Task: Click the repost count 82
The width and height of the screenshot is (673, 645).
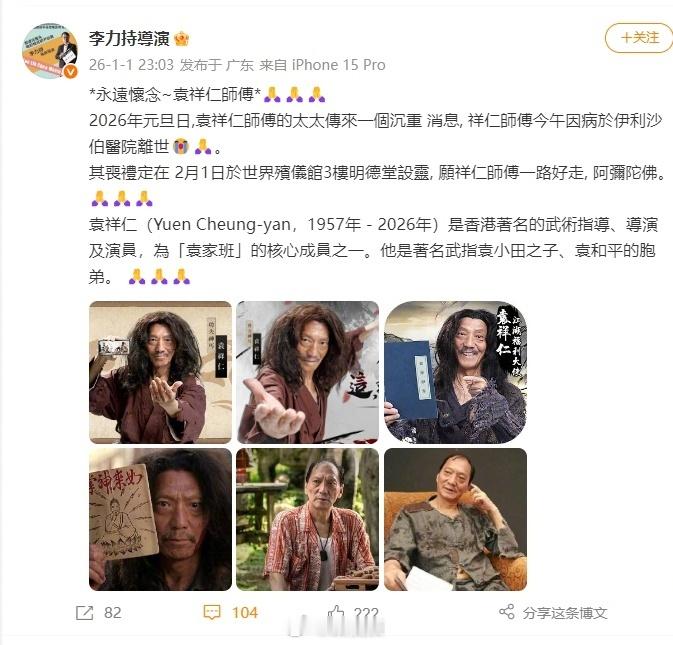Action: coord(112,612)
